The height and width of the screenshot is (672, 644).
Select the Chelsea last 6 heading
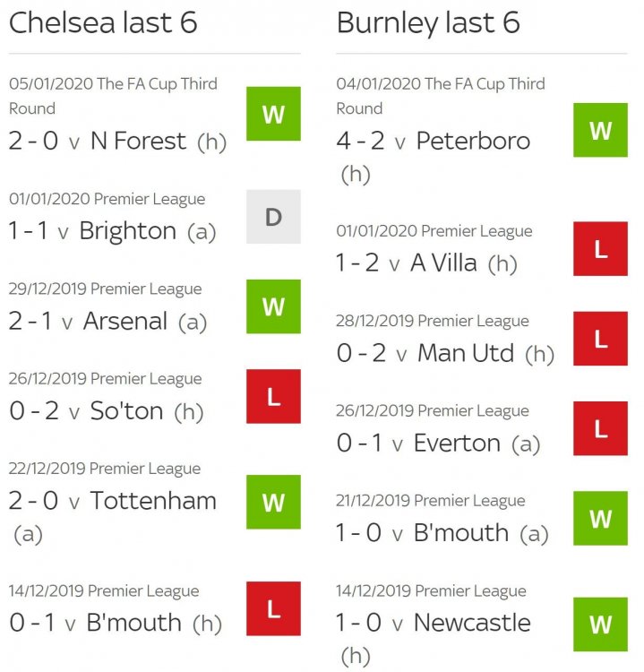[x=103, y=22]
